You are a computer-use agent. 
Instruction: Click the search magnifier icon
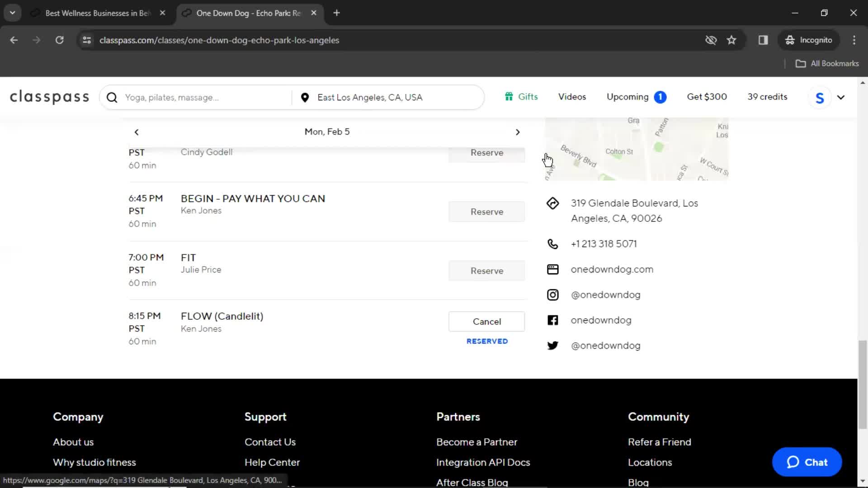(112, 98)
